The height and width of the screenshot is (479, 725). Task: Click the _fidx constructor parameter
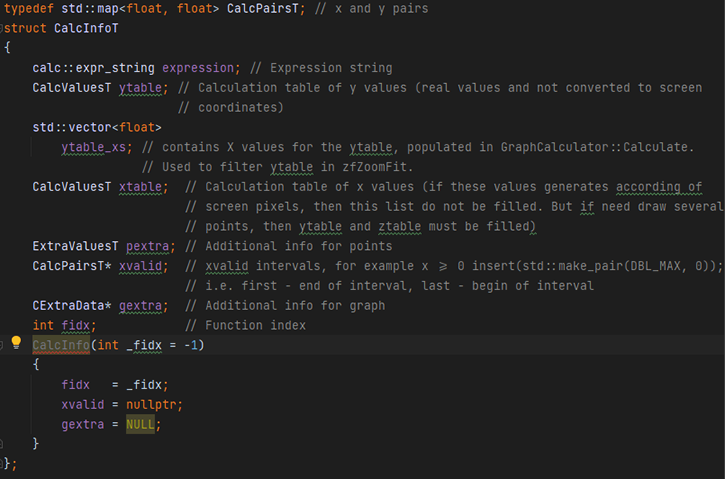coord(146,345)
